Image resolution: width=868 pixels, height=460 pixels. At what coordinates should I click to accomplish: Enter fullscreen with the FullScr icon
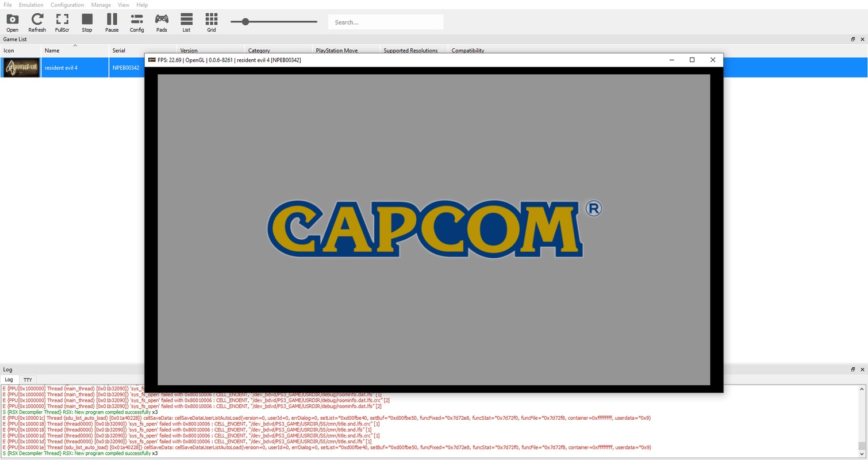tap(62, 22)
